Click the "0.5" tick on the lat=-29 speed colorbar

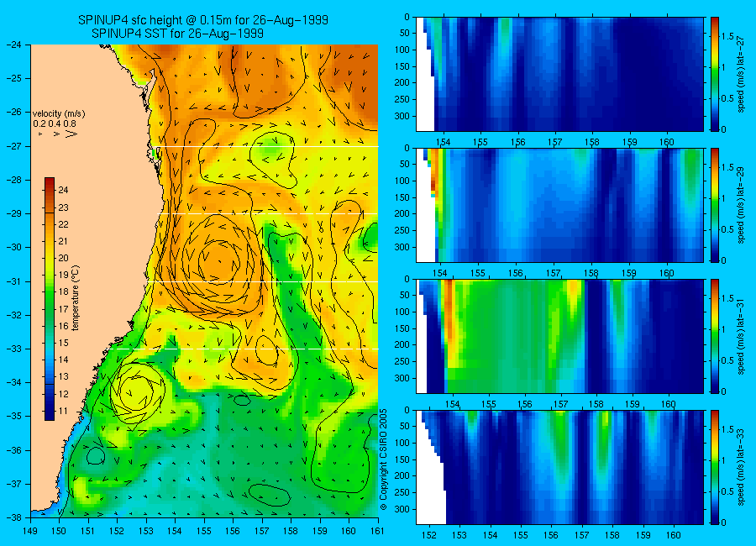pos(727,229)
